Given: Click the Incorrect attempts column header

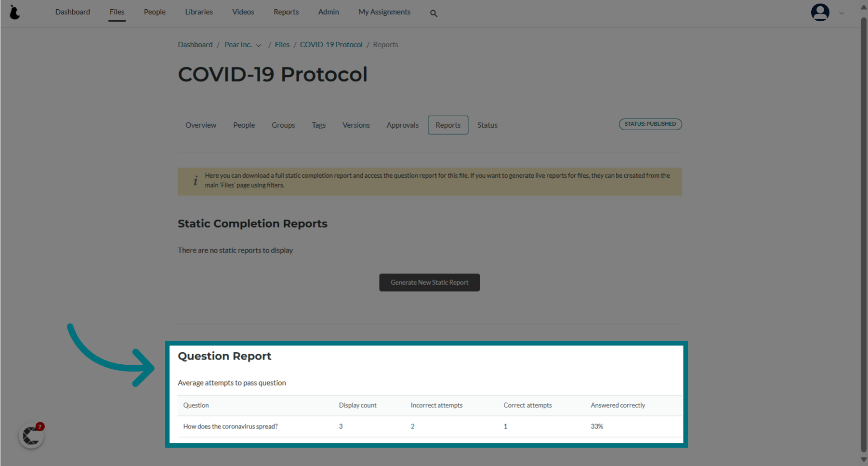Looking at the screenshot, I should 436,405.
